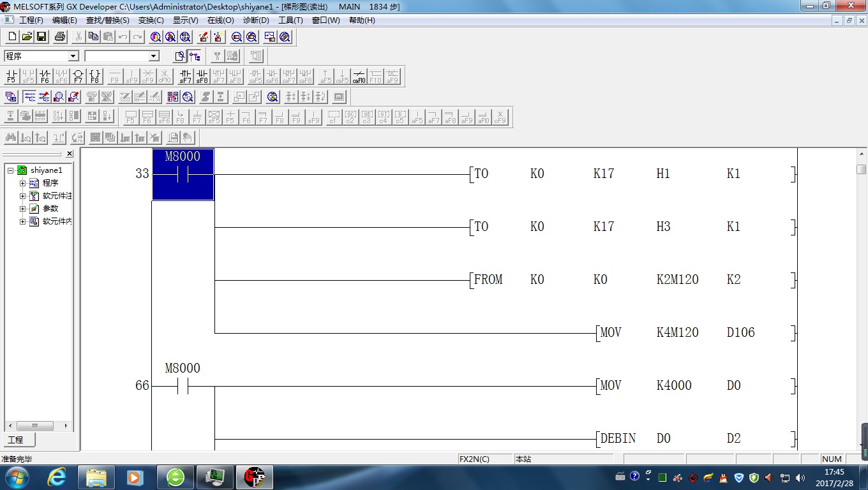Toggle the project data list tree button
Screen dimensions: 868x490
[x=194, y=56]
